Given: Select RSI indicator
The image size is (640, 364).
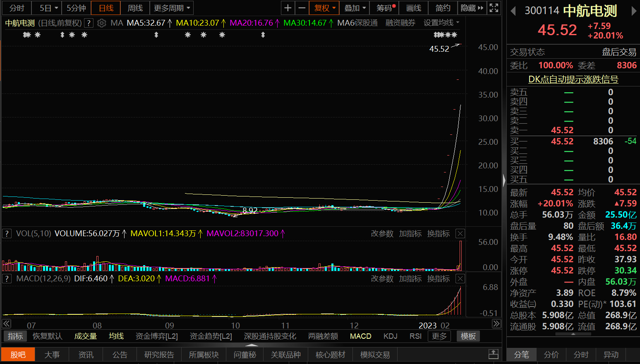Looking at the screenshot, I should [x=416, y=336].
